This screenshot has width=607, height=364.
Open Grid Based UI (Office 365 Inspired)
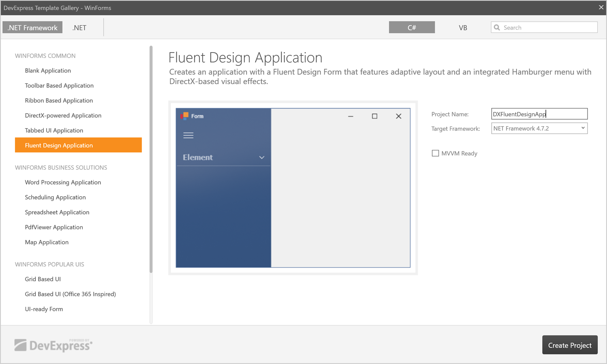70,294
